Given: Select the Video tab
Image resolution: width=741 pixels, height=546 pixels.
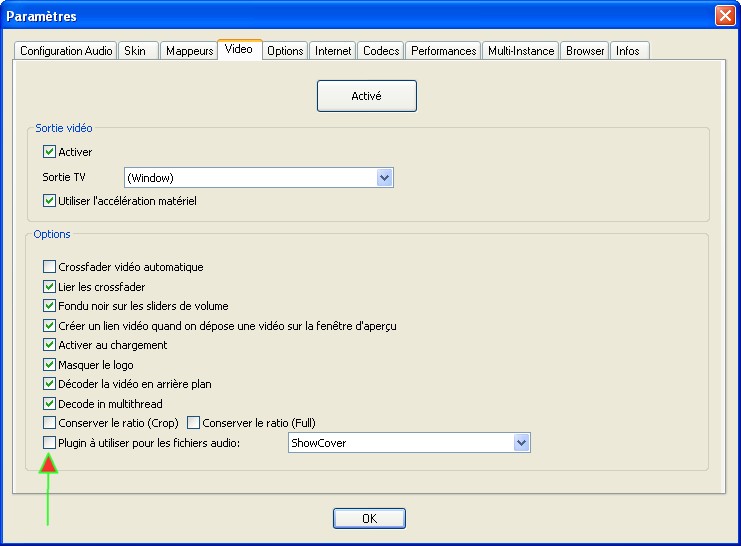Looking at the screenshot, I should [239, 49].
